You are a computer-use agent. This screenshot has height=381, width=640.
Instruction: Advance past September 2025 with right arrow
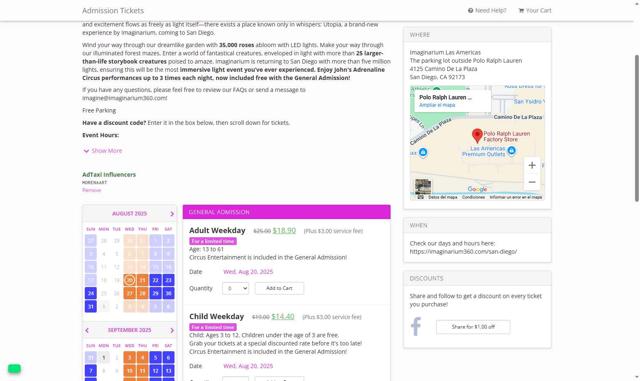172,330
